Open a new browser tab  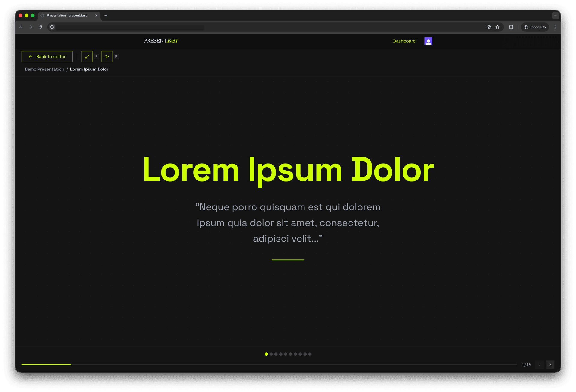pos(106,16)
